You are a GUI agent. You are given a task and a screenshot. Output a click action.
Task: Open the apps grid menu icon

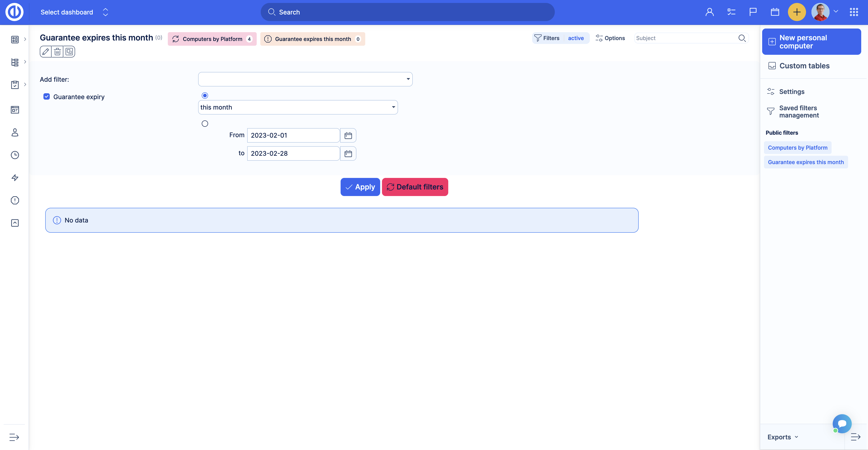point(854,12)
